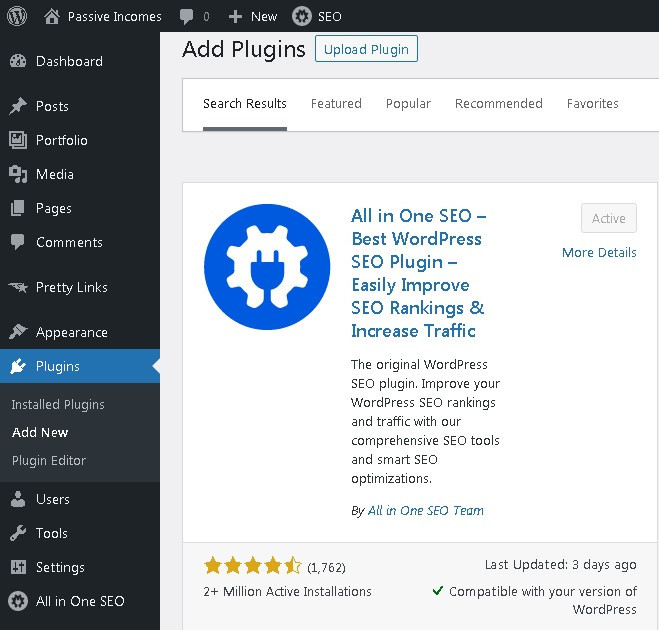This screenshot has height=630, width=659.
Task: Click the SEO label in admin bar
Action: coord(330,17)
